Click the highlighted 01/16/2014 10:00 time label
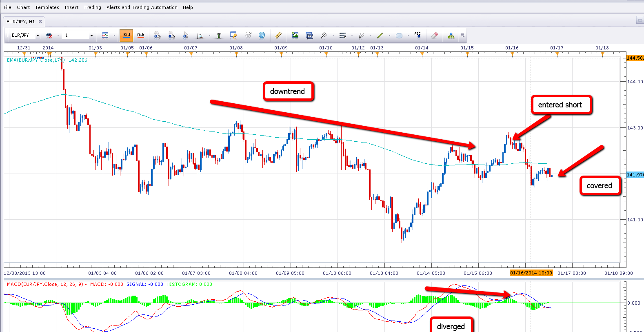This screenshot has width=644, height=332. tap(531, 273)
